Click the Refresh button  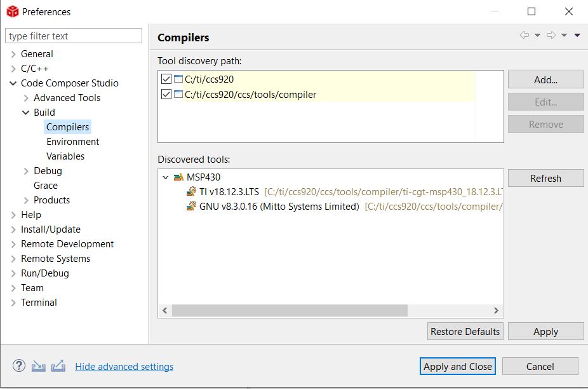click(545, 178)
